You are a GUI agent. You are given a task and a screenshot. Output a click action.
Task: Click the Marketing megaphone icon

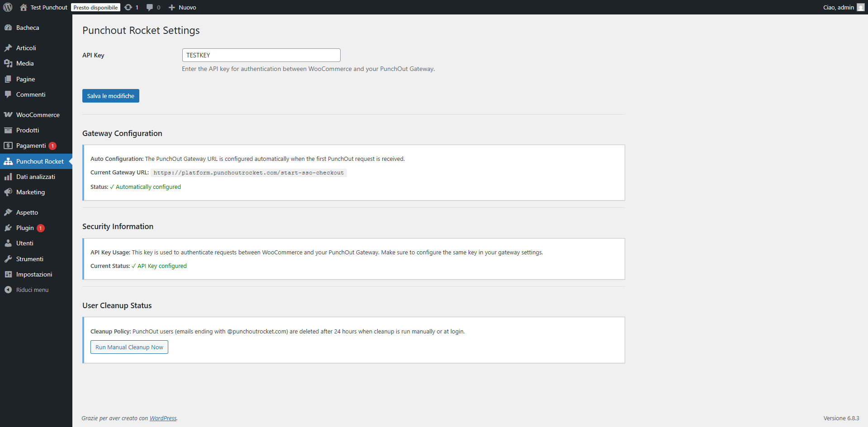pos(9,192)
